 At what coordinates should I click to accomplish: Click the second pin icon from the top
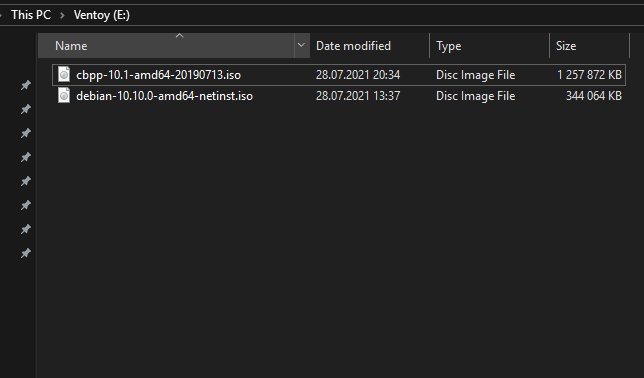coord(25,109)
